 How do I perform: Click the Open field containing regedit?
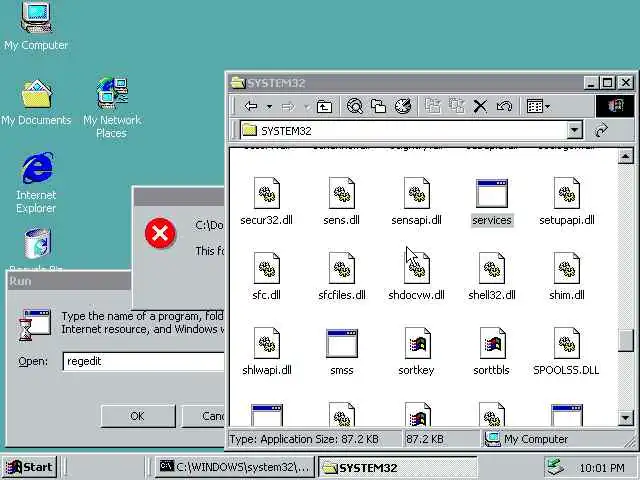tap(144, 361)
